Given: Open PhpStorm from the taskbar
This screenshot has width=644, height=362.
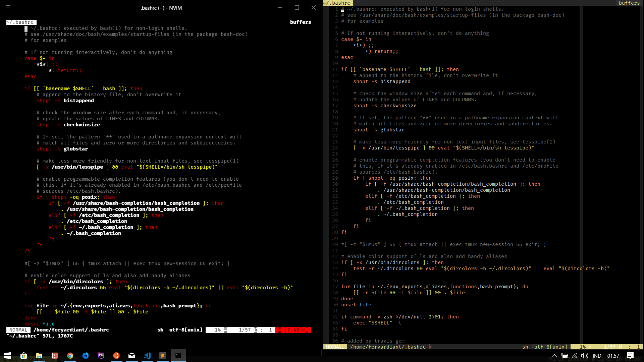Looking at the screenshot, I should pos(101,356).
